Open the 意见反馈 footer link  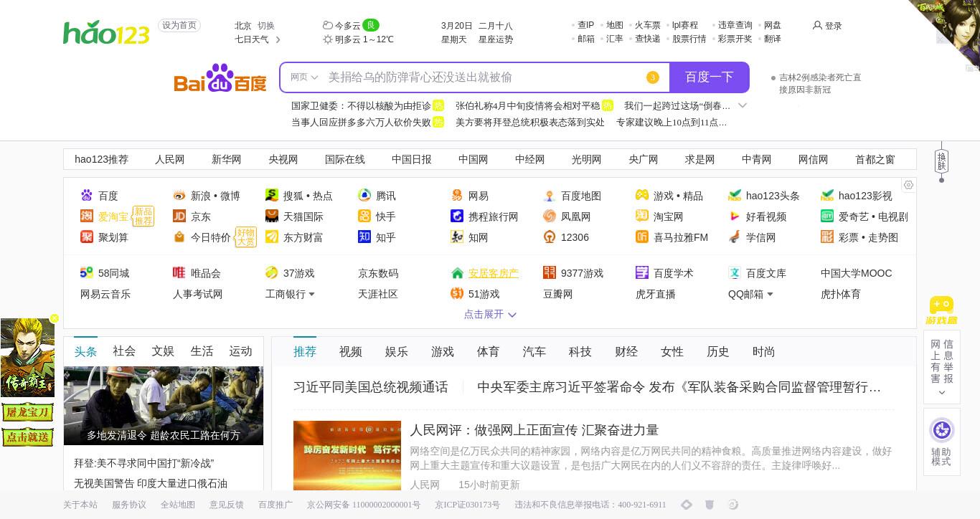pyautogui.click(x=227, y=505)
